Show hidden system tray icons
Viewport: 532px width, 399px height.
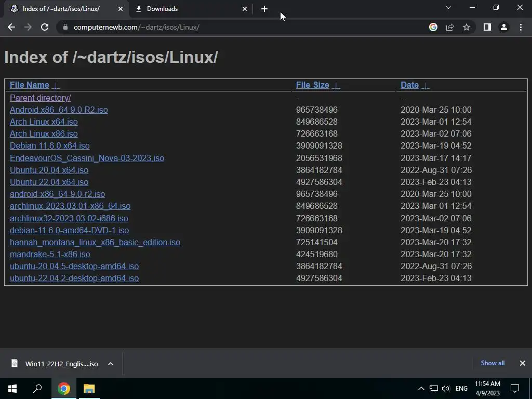click(x=421, y=389)
